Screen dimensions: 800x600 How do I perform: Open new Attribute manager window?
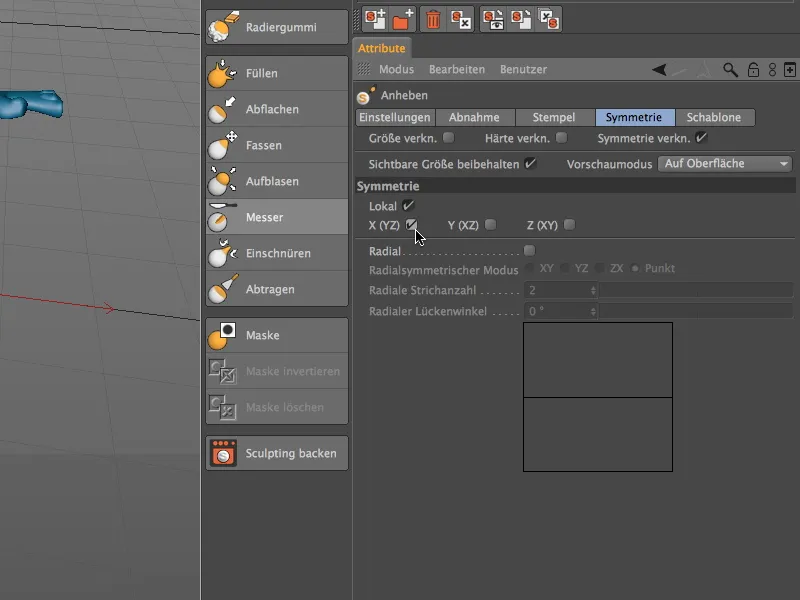pyautogui.click(x=790, y=69)
